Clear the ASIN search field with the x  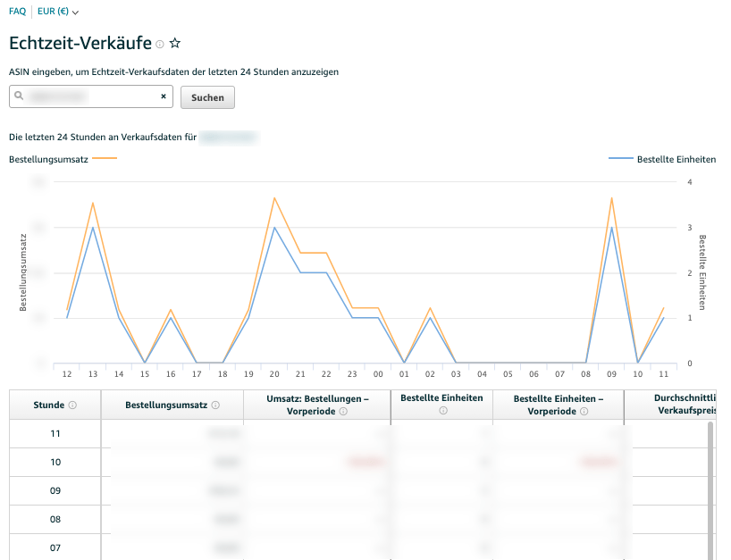coord(164,96)
